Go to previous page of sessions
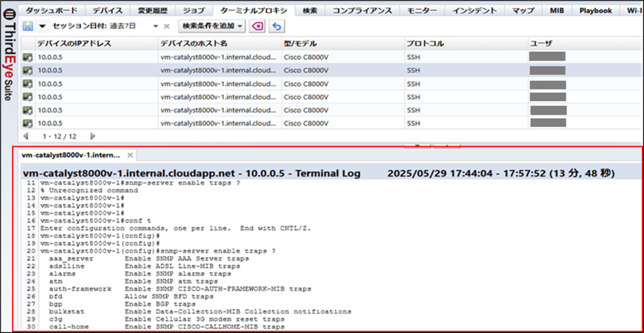Image resolution: width=644 pixels, height=333 pixels. pyautogui.click(x=26, y=136)
